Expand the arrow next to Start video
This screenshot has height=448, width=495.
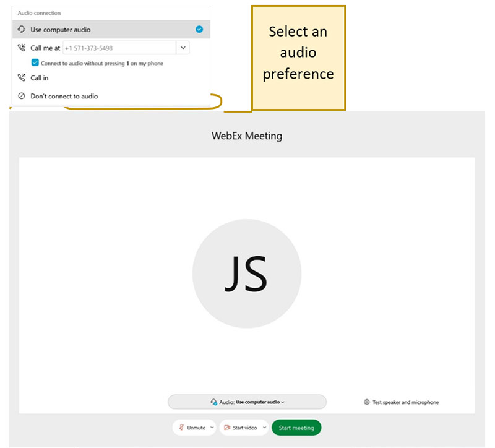click(264, 428)
